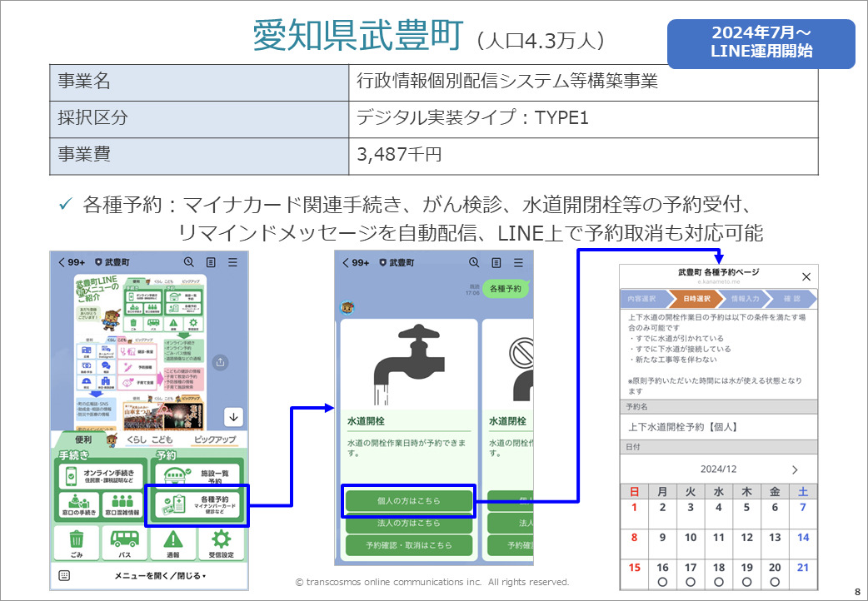Click the down arrow to scroll the chat
Screen dimensions: 868x601
(x=232, y=415)
